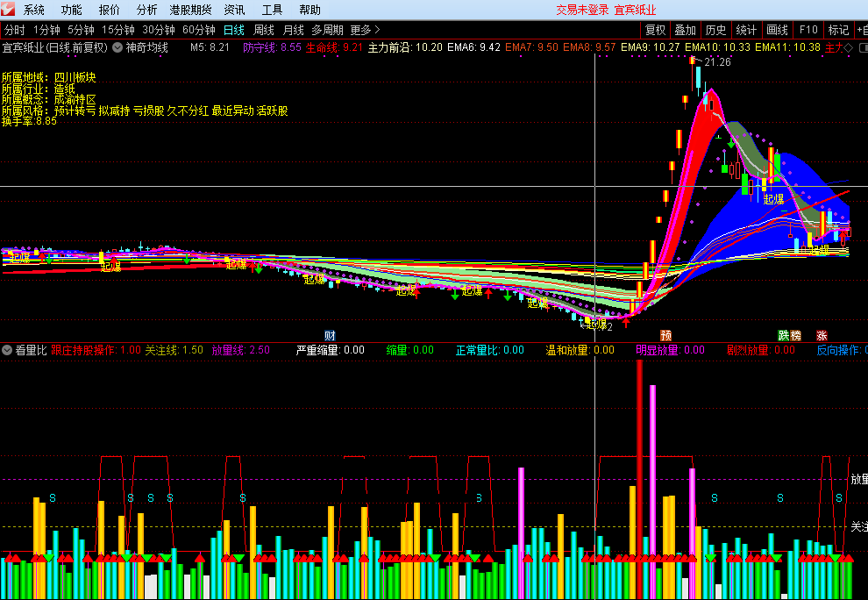Click 所属行业: 造纸 text
Screen dimensions: 868x600
[x=39, y=88]
